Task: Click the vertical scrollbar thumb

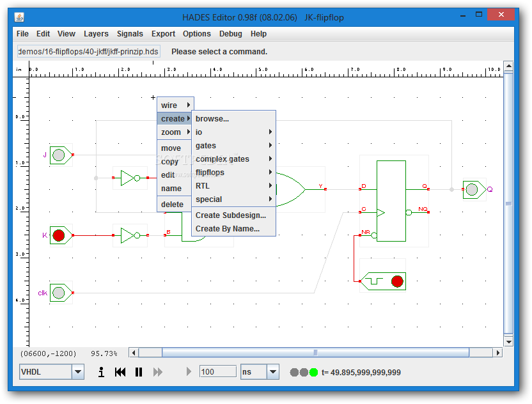Action: tap(508, 203)
